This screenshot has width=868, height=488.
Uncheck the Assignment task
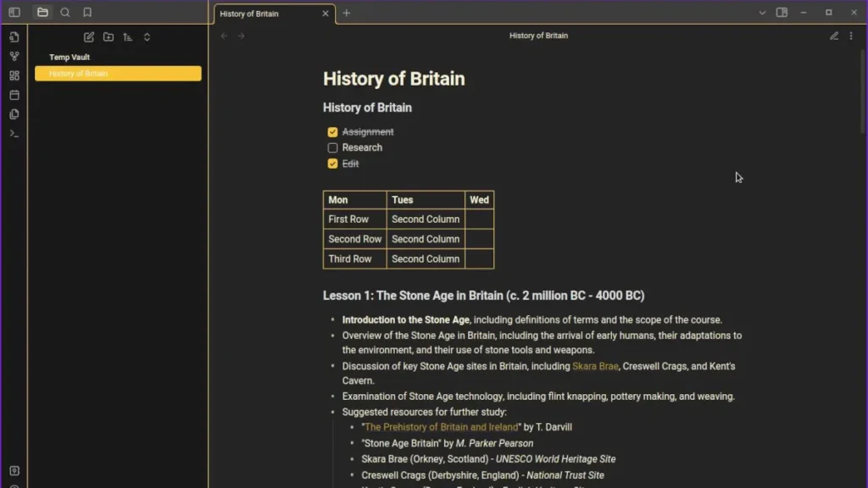coord(332,132)
